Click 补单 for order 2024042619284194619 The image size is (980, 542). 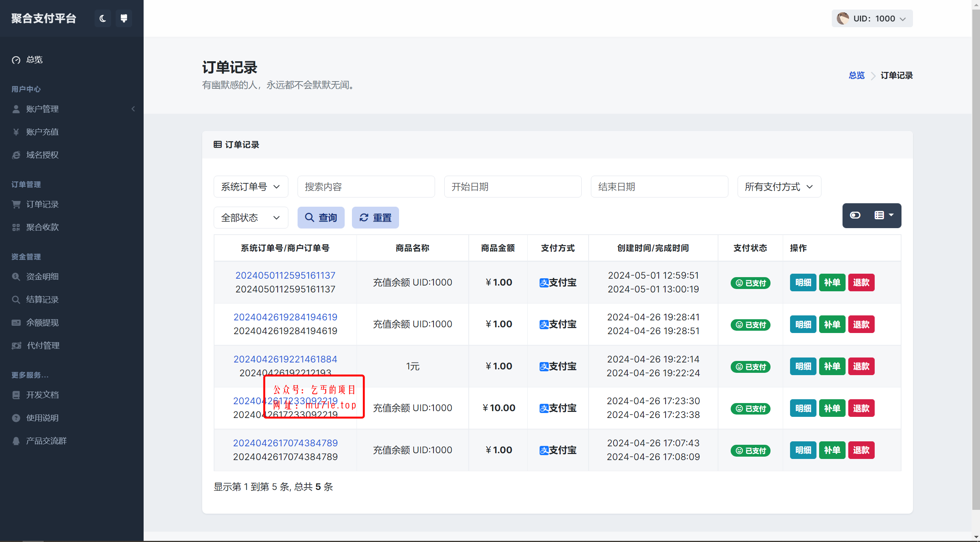click(832, 325)
